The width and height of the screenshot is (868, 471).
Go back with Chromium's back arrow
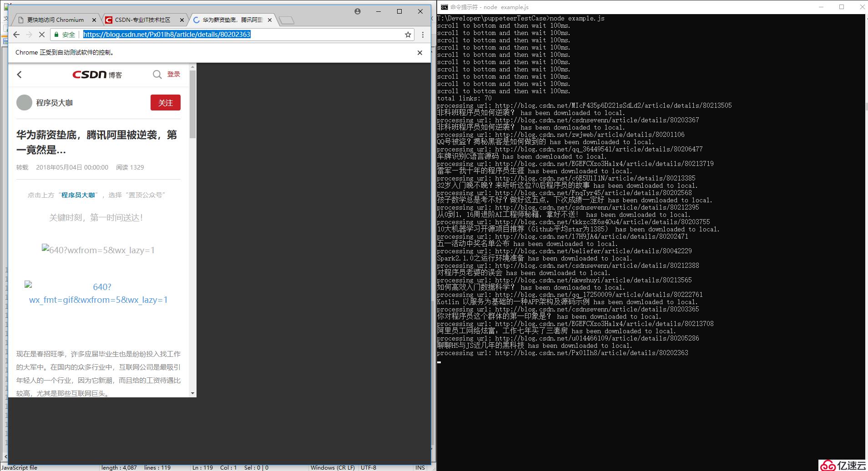[x=16, y=35]
